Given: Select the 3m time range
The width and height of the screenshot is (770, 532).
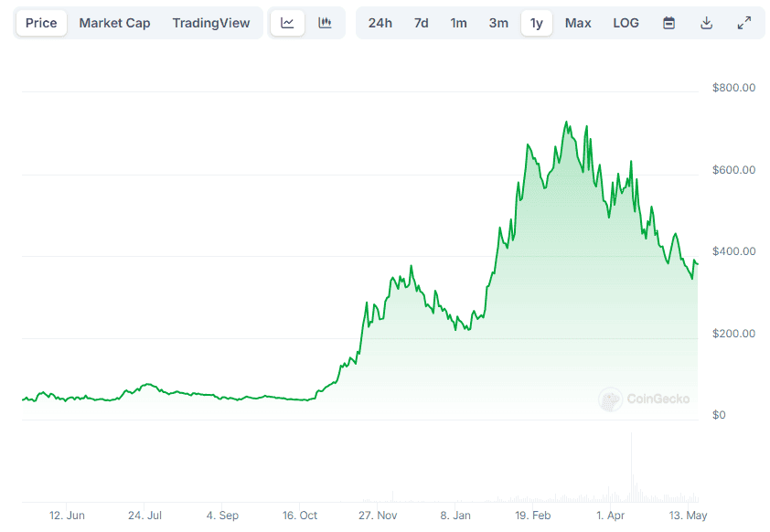Looking at the screenshot, I should 498,23.
